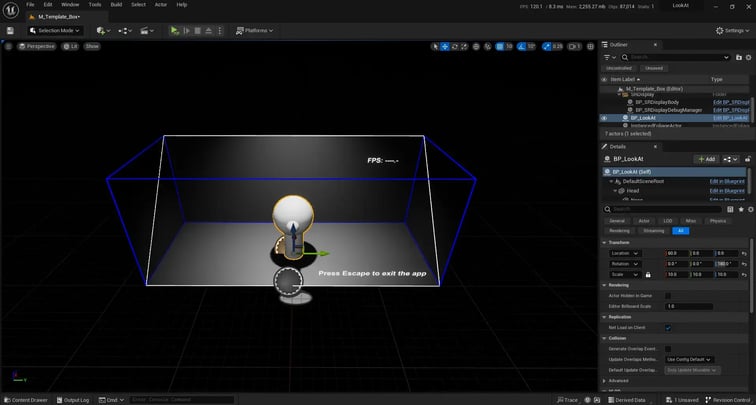Image resolution: width=756 pixels, height=405 pixels.
Task: Click the lock scale ratio padlock icon
Action: point(648,274)
